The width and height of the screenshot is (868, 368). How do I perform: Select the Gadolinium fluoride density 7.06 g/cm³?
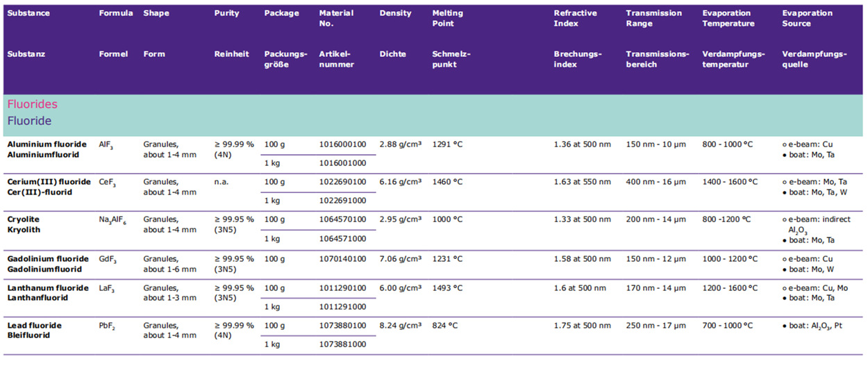(401, 259)
